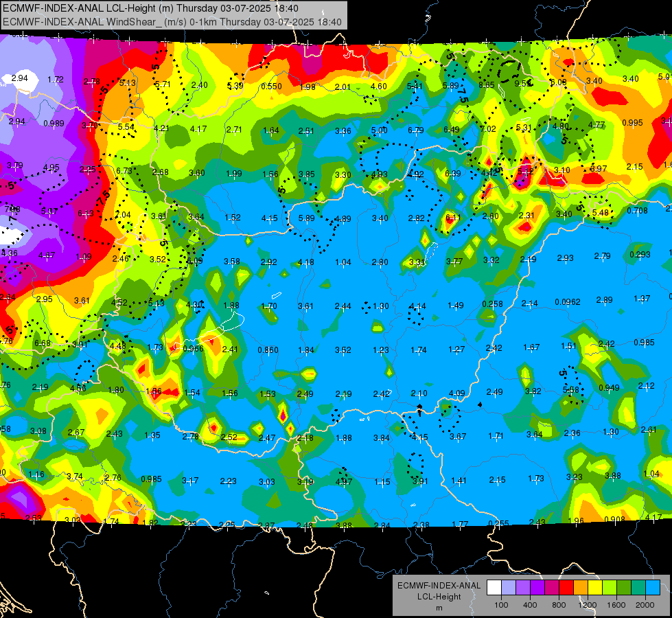Click the wind shear value 4.09
This screenshot has width=672, height=618.
[x=457, y=393]
